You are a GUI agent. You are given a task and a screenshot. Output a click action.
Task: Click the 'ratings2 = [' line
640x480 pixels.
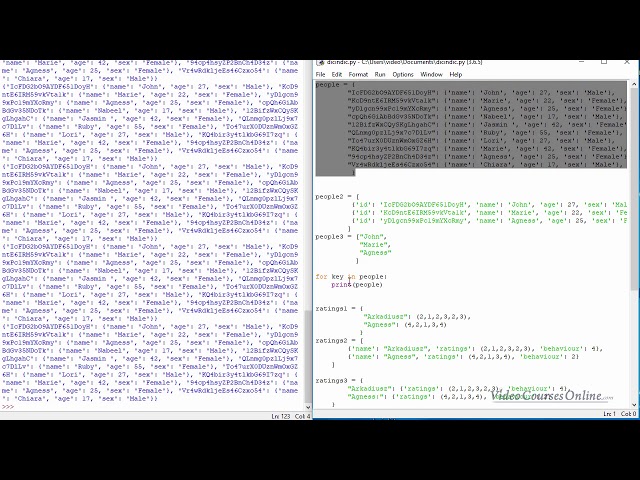coord(339,341)
